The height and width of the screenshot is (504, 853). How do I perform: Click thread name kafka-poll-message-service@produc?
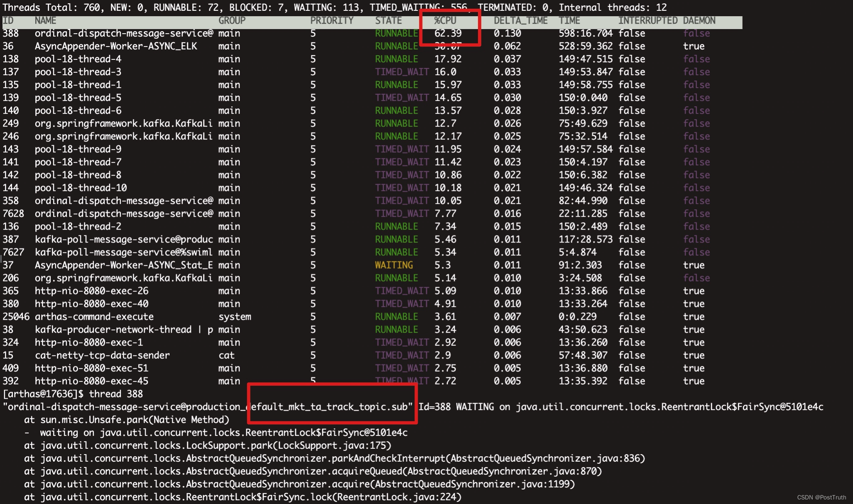124,239
